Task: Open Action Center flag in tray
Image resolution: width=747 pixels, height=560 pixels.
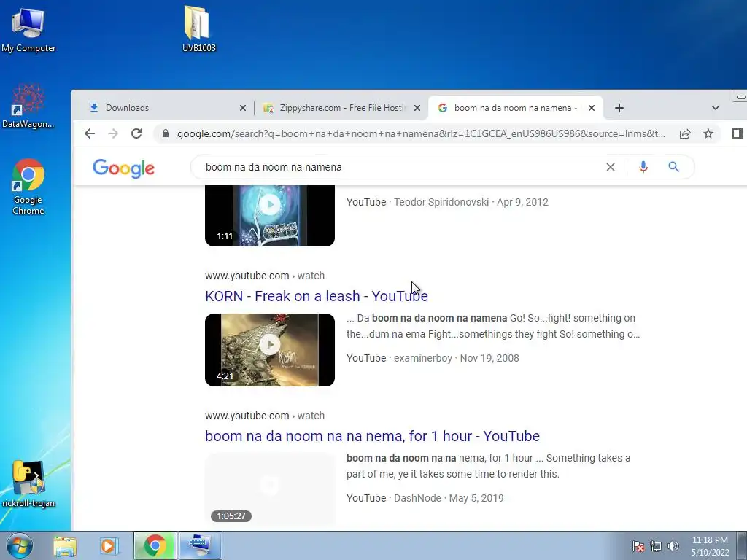Action: (638, 546)
